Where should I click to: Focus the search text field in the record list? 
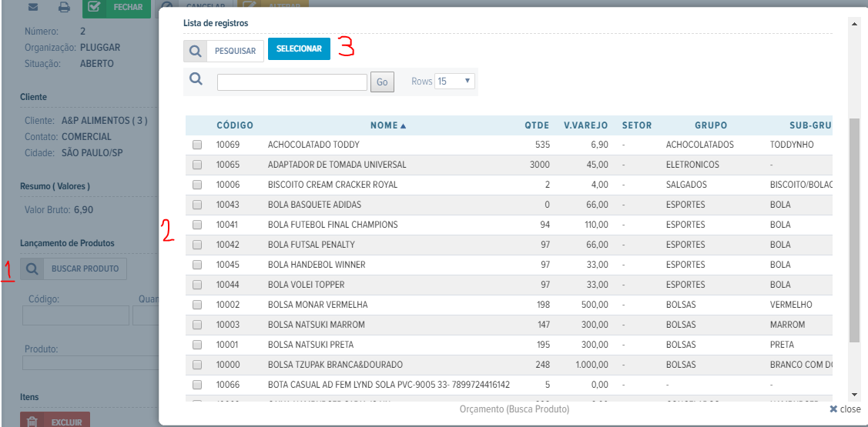tap(293, 82)
